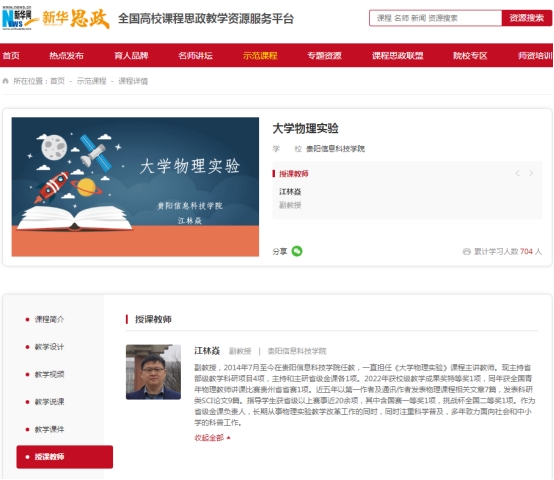This screenshot has height=480, width=554.
Task: Click the 资源搜索 search button
Action: point(526,18)
